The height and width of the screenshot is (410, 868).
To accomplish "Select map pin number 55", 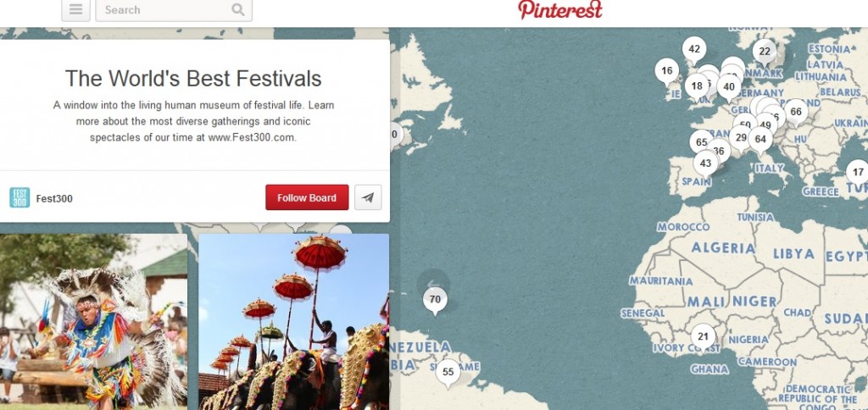I will [448, 373].
